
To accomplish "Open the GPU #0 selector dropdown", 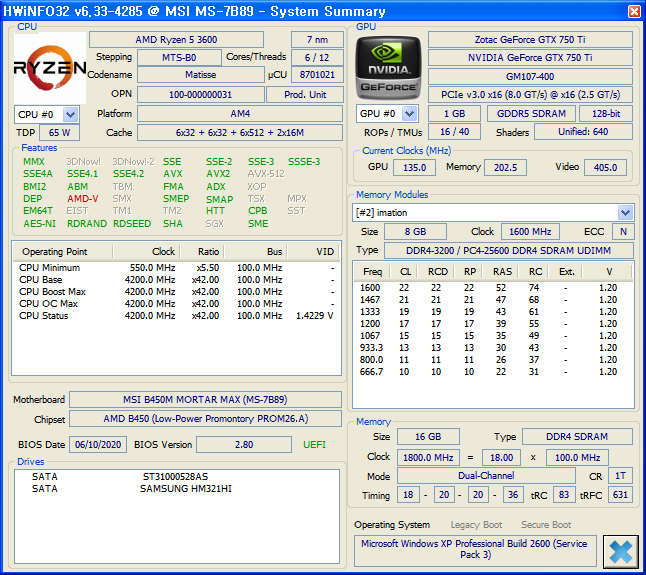I will [x=410, y=114].
